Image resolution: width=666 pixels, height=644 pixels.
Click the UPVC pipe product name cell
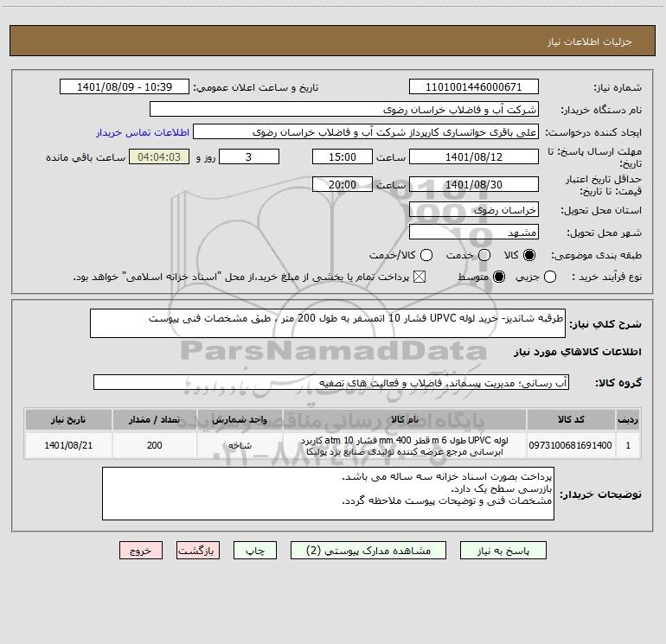pos(405,445)
